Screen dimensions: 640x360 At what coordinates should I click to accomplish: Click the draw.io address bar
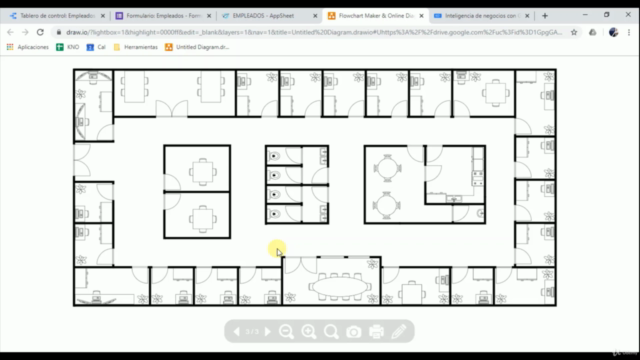click(314, 32)
